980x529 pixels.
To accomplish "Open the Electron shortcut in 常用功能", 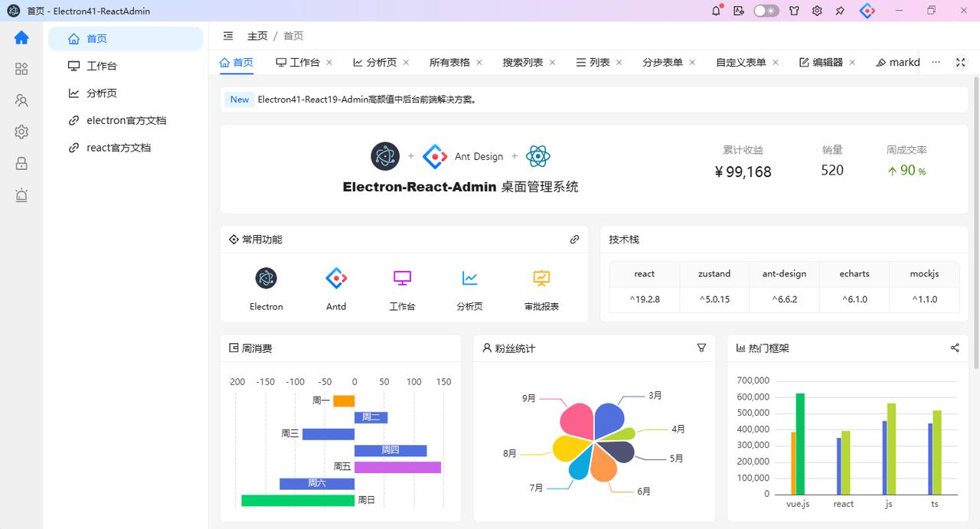I will (266, 289).
